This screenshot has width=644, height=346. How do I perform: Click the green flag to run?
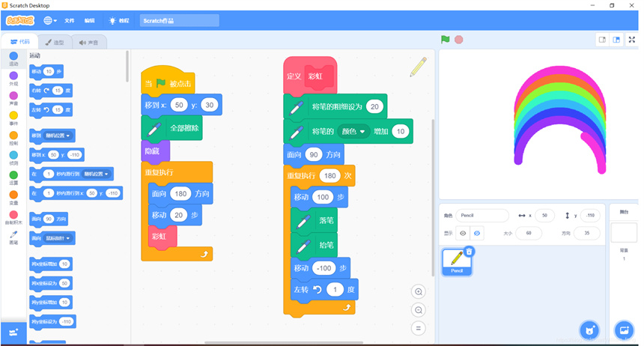446,40
